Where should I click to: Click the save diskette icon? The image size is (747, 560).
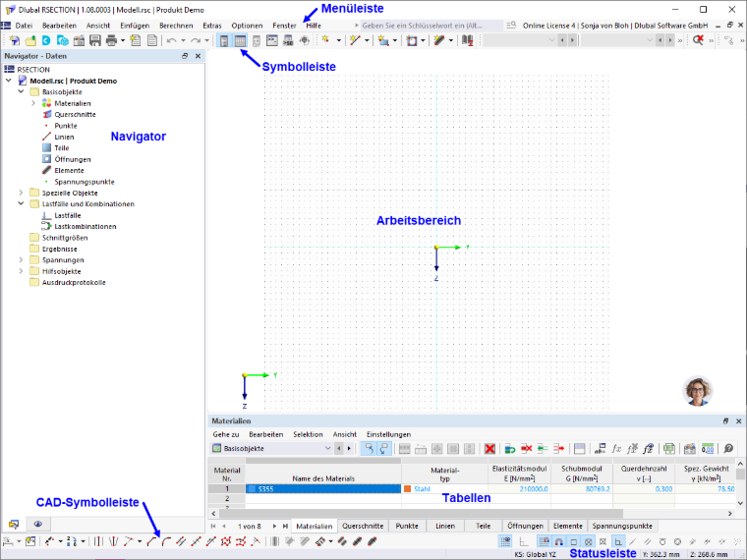coord(94,40)
